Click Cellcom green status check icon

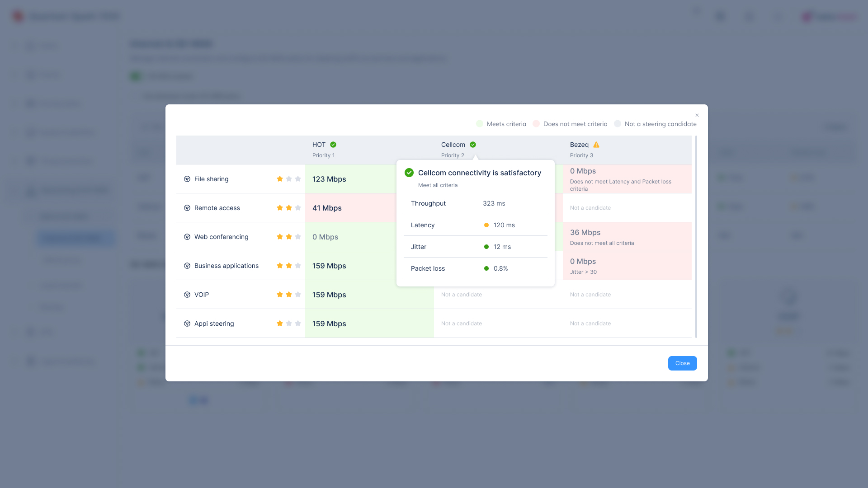click(x=473, y=145)
